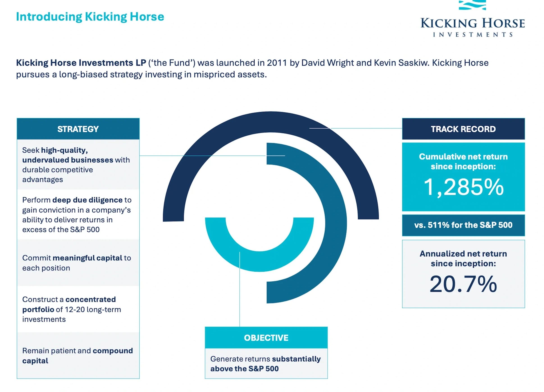Click the "Kicking Horse Investments LP" bold text
Screen dimensions: 544x392
[x=81, y=63]
